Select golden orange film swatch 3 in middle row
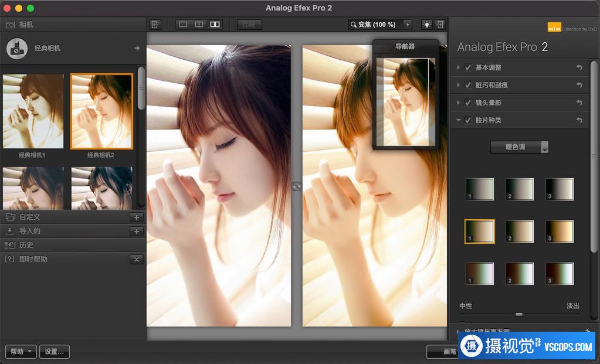 tap(560, 232)
